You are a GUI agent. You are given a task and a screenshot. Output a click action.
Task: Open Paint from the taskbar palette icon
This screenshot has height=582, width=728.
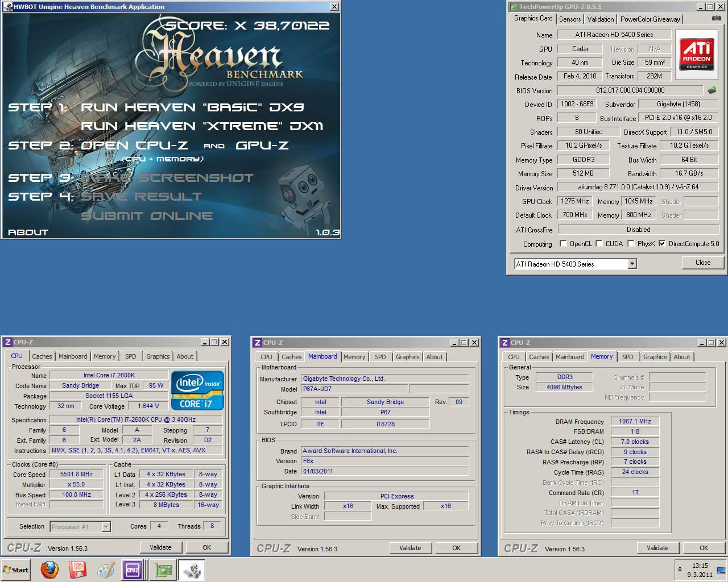[105, 569]
